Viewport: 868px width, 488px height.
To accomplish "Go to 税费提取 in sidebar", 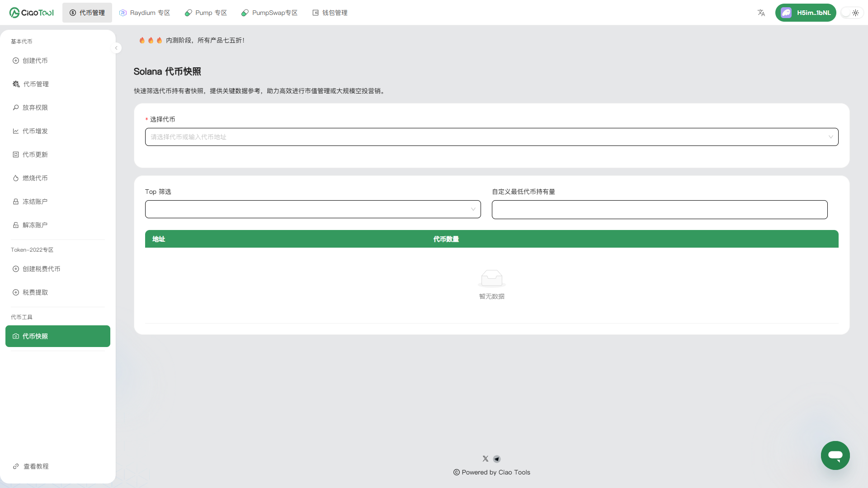I will tap(35, 292).
